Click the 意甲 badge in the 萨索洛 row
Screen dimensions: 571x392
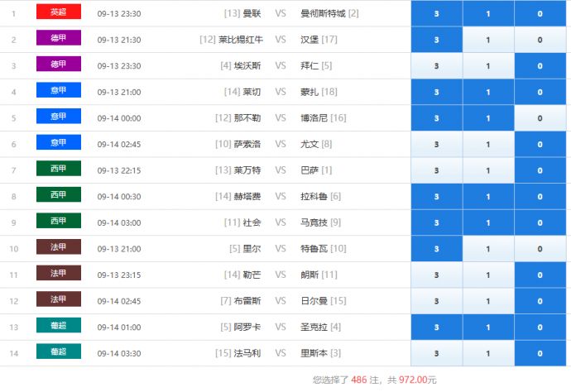tap(59, 142)
